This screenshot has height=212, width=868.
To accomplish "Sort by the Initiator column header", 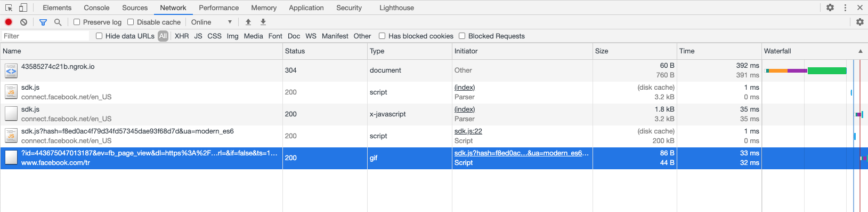I will 522,51.
